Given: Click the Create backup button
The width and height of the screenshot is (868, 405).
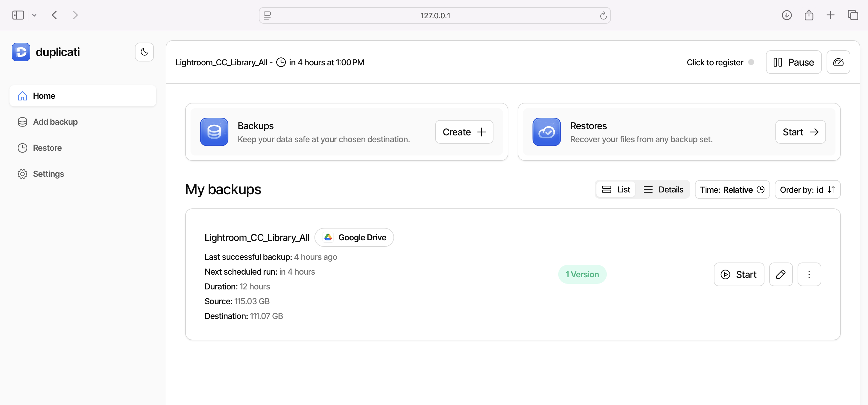Looking at the screenshot, I should coord(464,132).
